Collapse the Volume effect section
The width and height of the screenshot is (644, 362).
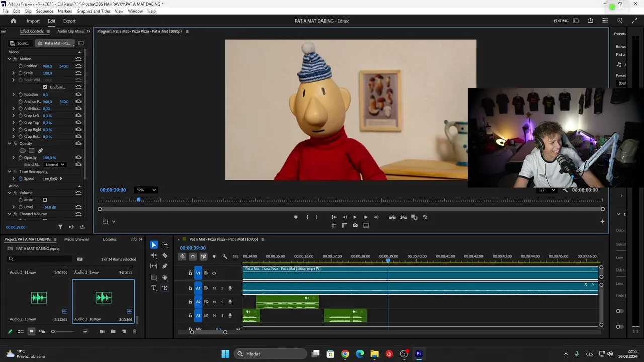click(9, 193)
